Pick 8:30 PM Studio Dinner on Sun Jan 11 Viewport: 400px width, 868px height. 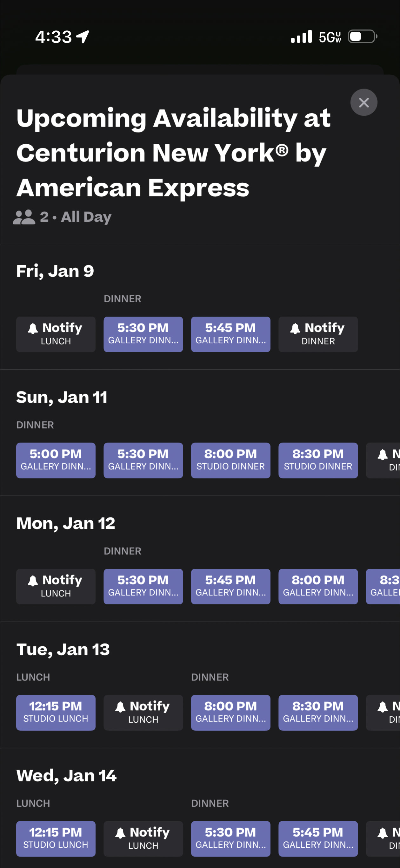tap(318, 460)
